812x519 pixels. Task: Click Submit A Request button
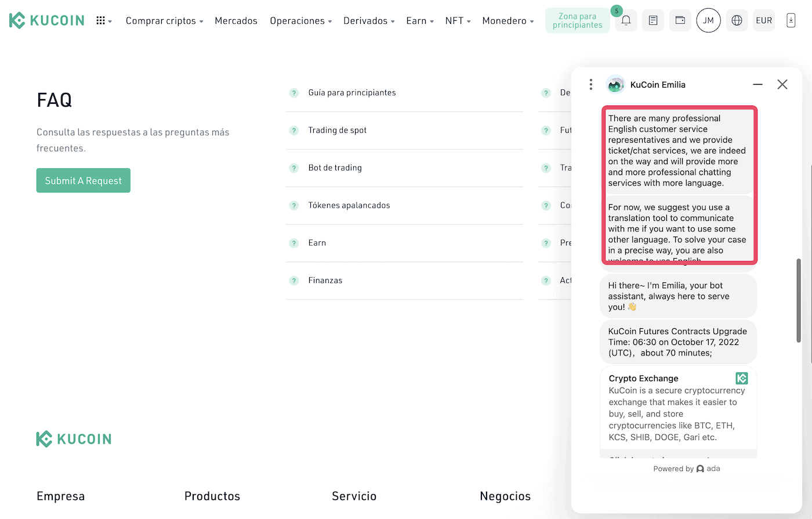coord(84,180)
